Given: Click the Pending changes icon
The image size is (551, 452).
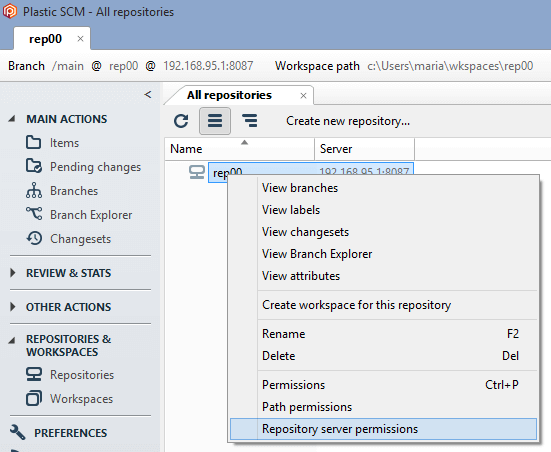Looking at the screenshot, I should pyautogui.click(x=34, y=166).
